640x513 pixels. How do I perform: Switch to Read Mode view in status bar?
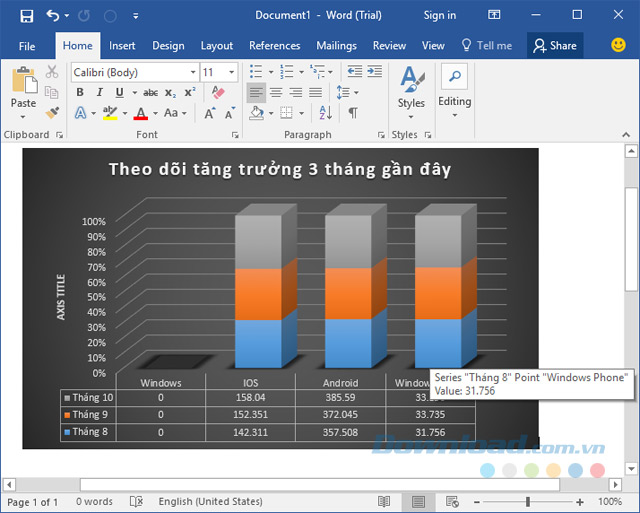tap(384, 502)
